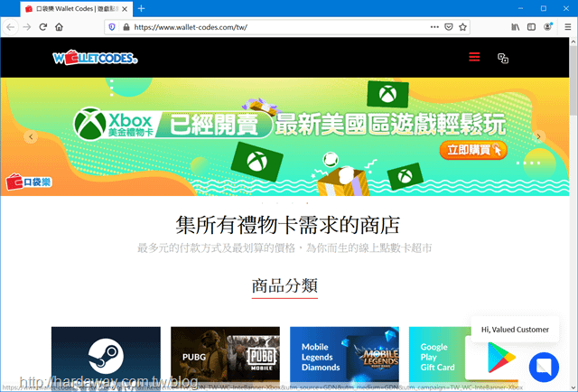Click the Hi, Valued Customer chat greeting

(515, 330)
